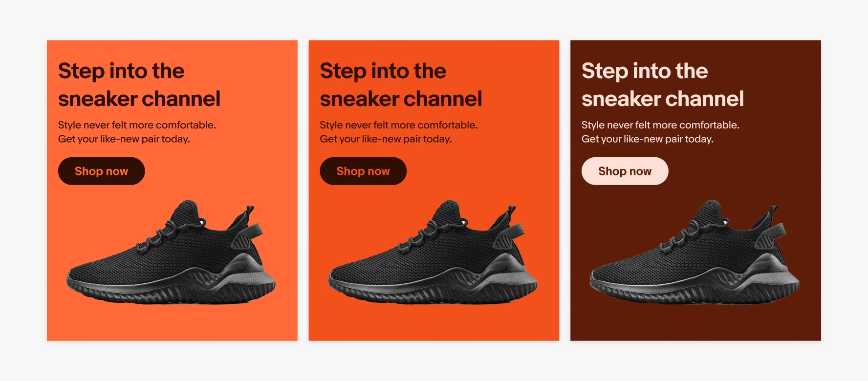
Task: Select "sneaker channel" heading on the middle card
Action: point(401,99)
